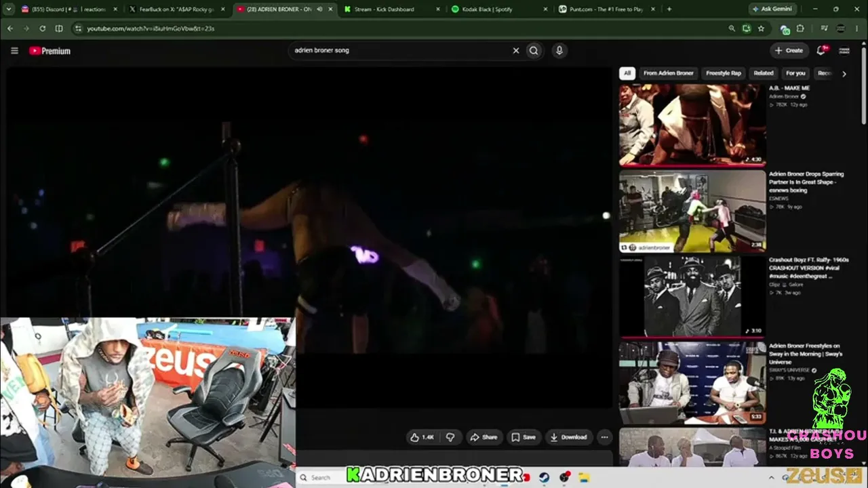Viewport: 868px width, 488px height.
Task: Click the site info icon beside URL
Action: [78, 28]
